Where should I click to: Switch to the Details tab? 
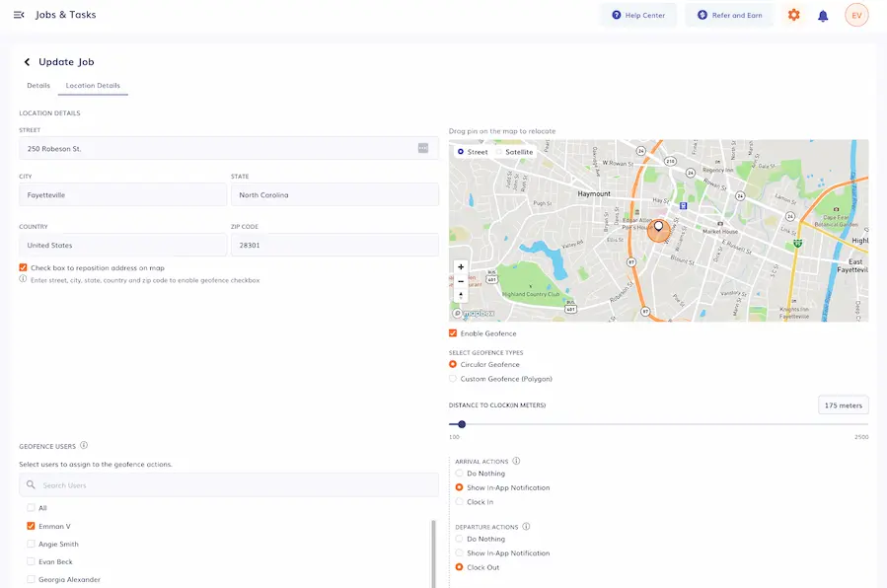[x=38, y=86]
